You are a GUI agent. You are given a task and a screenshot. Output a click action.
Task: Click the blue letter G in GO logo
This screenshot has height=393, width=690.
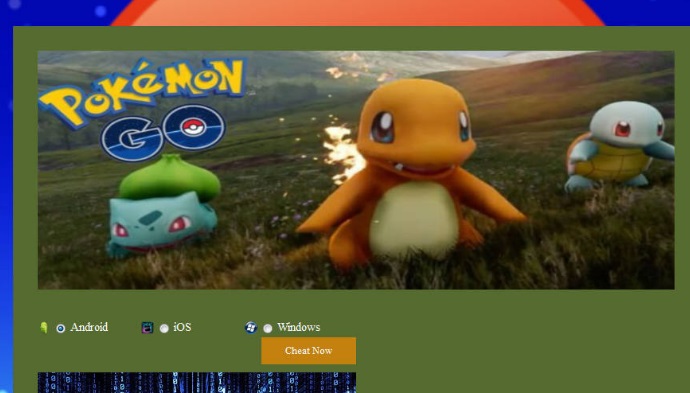132,138
